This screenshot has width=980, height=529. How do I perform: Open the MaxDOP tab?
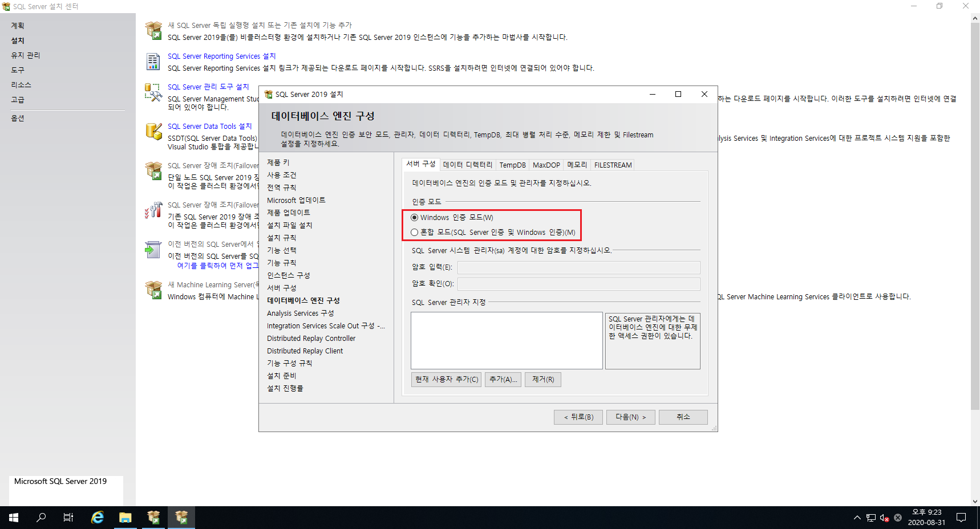tap(546, 165)
